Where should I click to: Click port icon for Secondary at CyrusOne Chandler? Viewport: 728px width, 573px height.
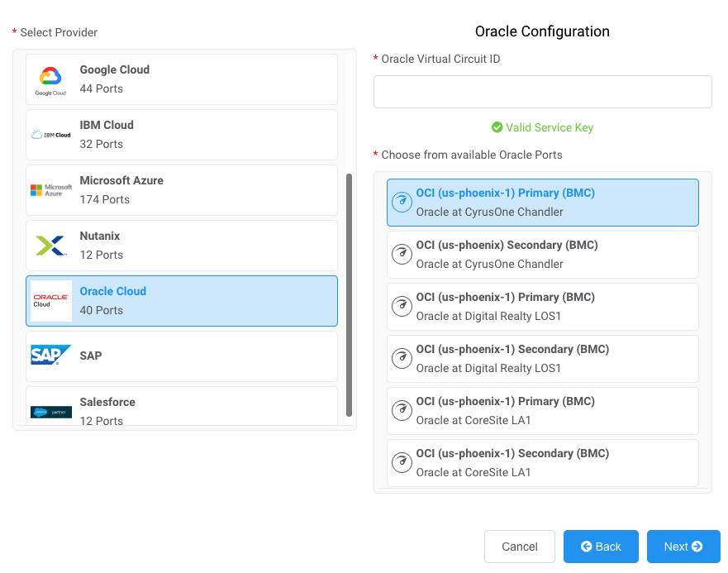(402, 254)
